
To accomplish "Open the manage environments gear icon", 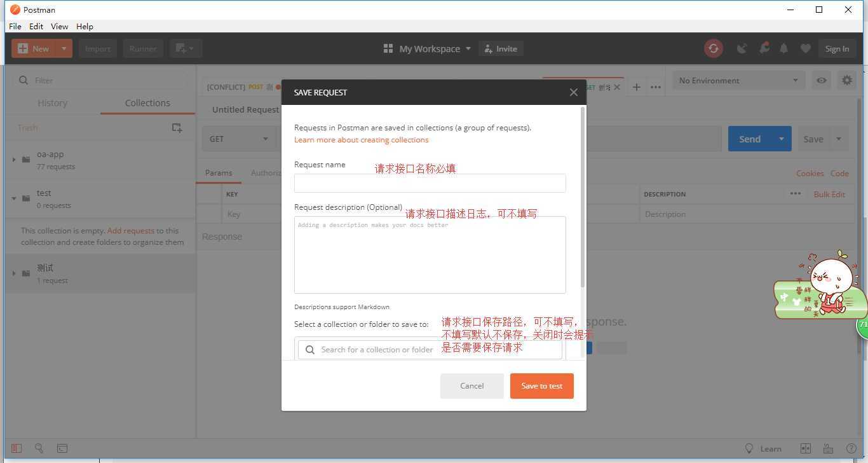I will click(x=846, y=80).
